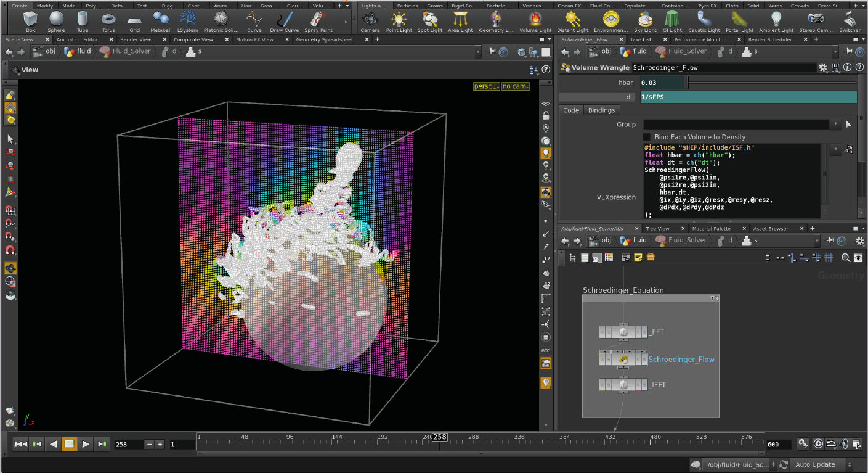
Task: Switch to the Bindings tab
Action: pyautogui.click(x=601, y=110)
